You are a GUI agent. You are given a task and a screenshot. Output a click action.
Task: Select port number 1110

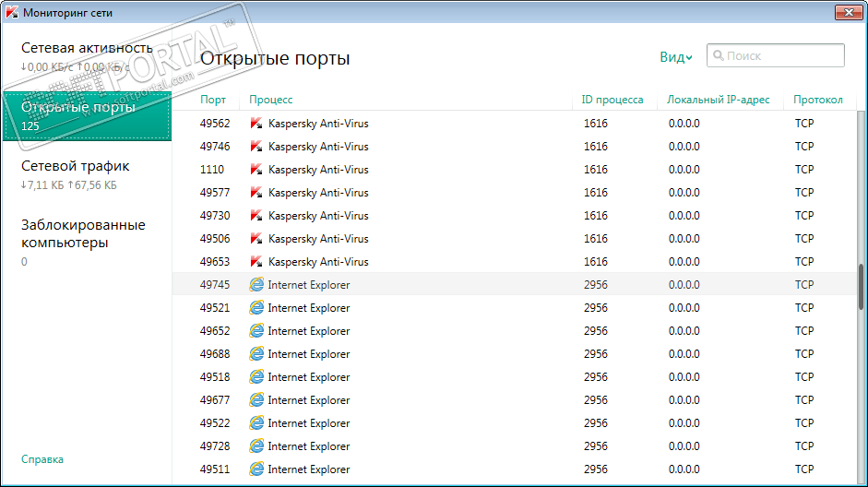pyautogui.click(x=212, y=170)
